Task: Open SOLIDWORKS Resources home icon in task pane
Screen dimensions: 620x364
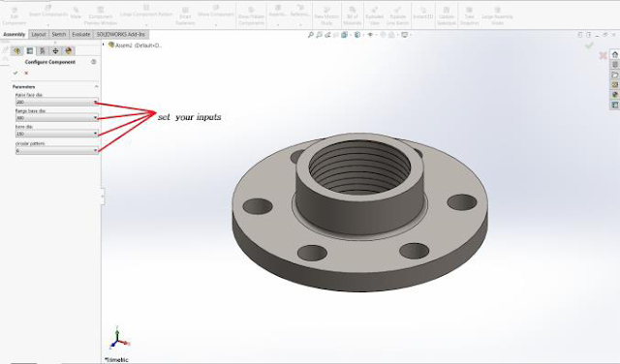Action: click(615, 54)
